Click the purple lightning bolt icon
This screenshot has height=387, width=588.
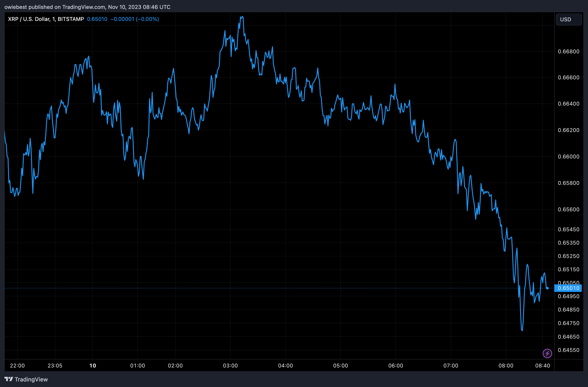click(x=547, y=353)
